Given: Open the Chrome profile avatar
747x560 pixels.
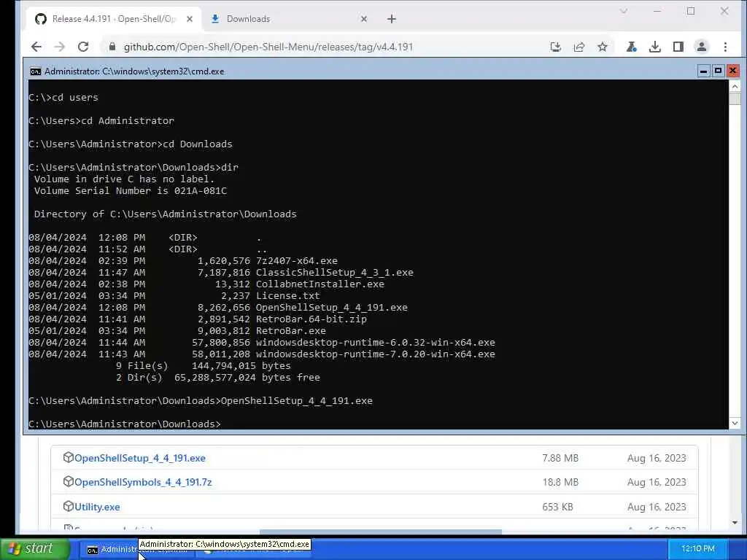Looking at the screenshot, I should coord(702,47).
